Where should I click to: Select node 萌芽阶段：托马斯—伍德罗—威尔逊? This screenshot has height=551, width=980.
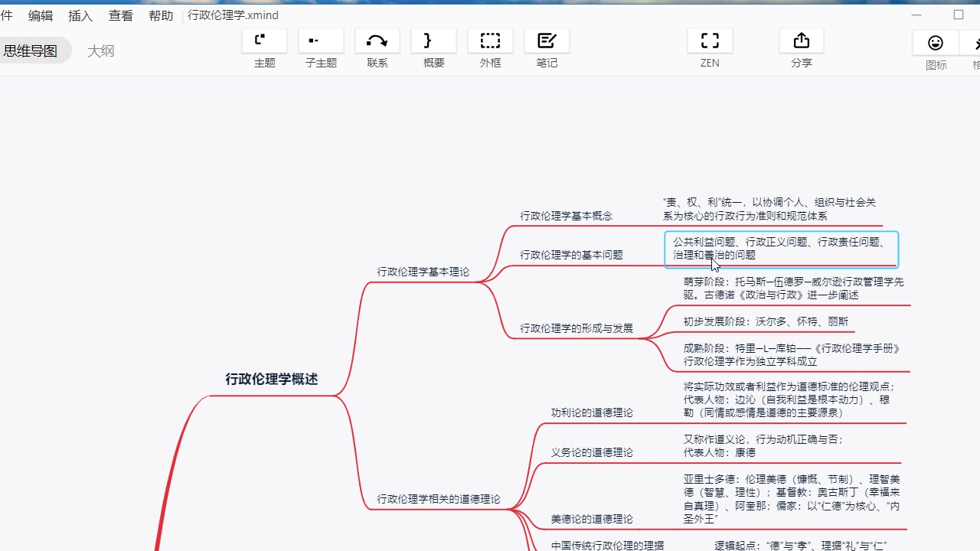click(x=793, y=289)
